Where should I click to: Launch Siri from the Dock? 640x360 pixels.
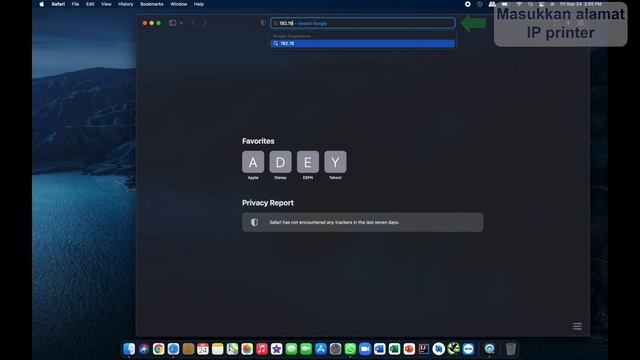(144, 349)
